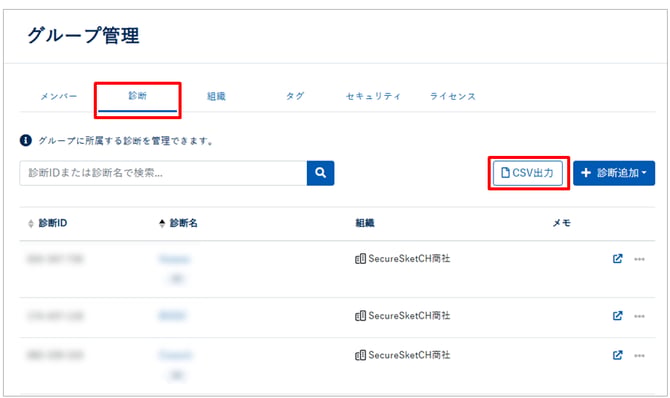
Task: Sort table by 診断名 column
Action: tap(178, 223)
